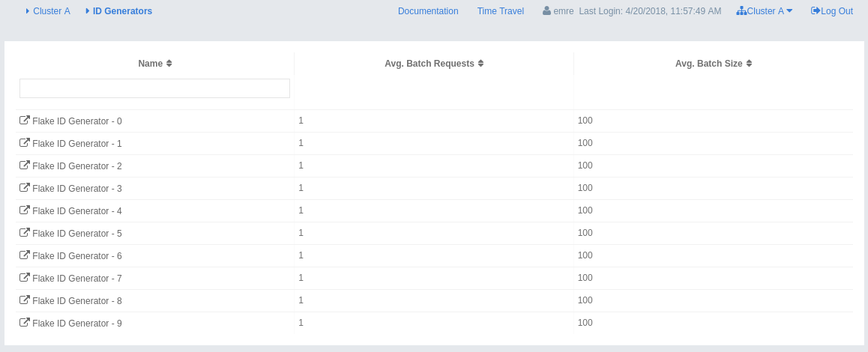Sort table by Name column arrows
Viewport: 868px width, 352px height.
tap(169, 64)
